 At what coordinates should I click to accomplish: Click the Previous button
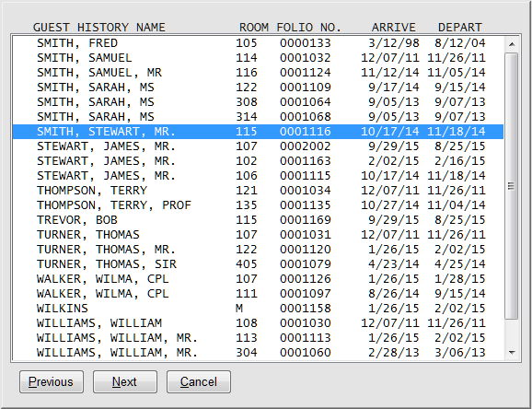click(x=52, y=381)
